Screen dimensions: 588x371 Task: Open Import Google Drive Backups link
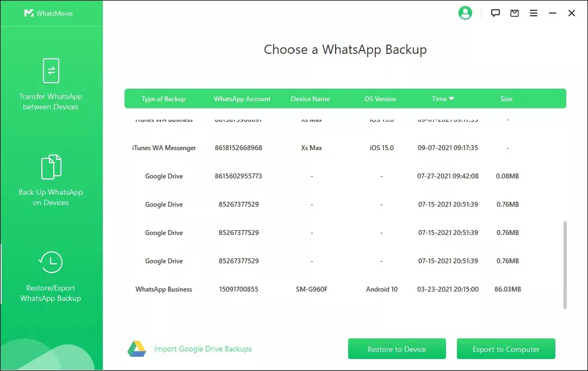pyautogui.click(x=203, y=349)
